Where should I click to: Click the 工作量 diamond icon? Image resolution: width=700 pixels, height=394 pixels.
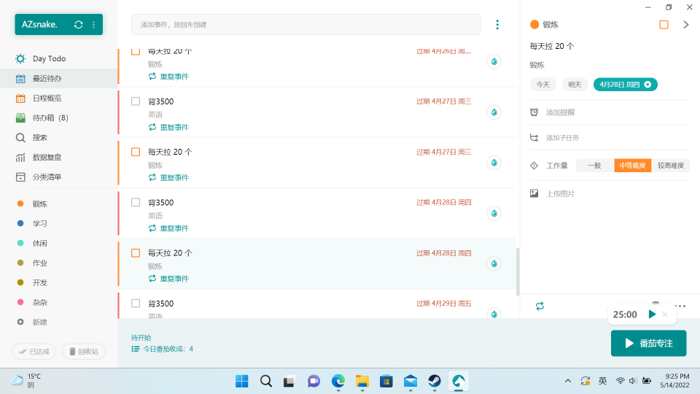click(x=534, y=166)
